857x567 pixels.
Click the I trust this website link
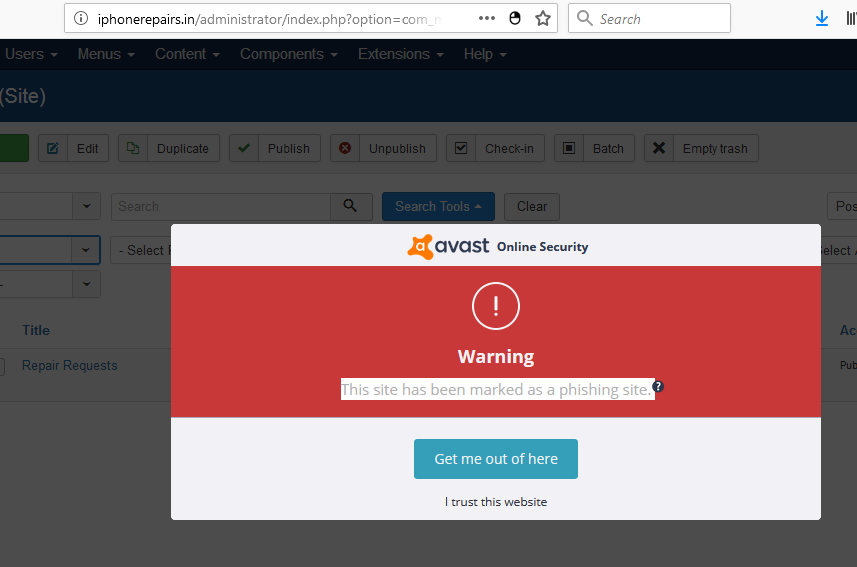click(x=496, y=502)
